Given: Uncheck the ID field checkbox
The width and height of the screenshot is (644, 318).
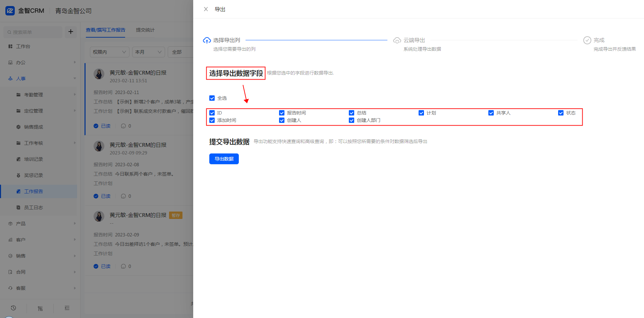Looking at the screenshot, I should pyautogui.click(x=212, y=113).
